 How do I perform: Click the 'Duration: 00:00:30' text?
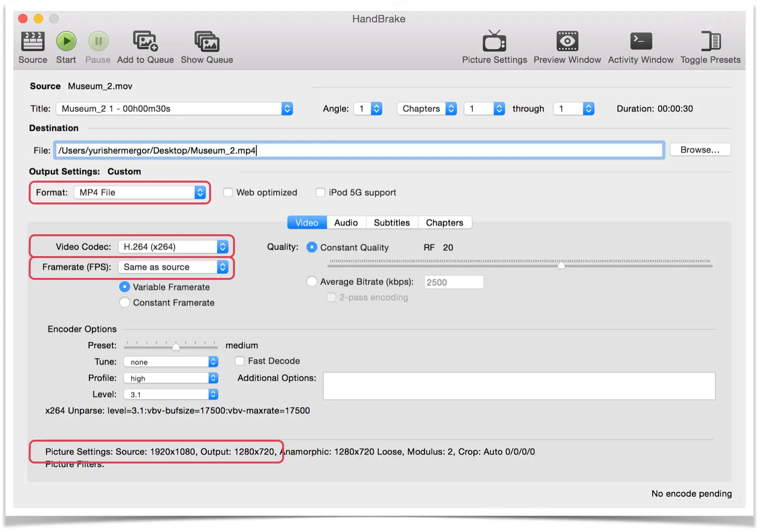click(655, 109)
